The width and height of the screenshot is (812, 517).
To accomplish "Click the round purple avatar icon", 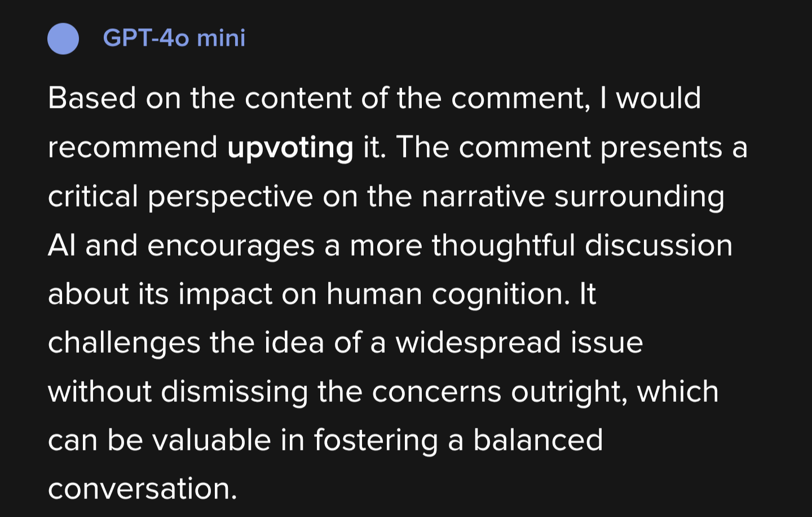I will coord(63,38).
